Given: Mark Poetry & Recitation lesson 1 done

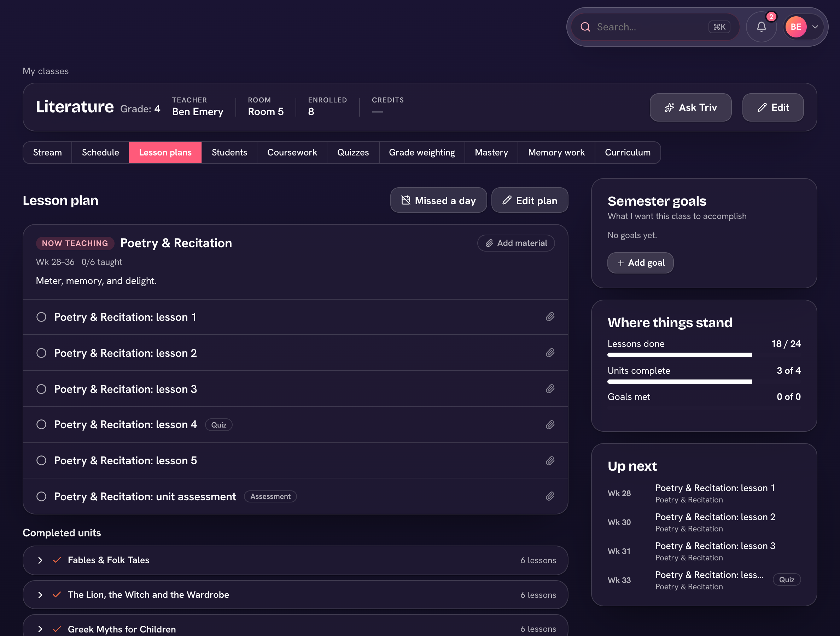Looking at the screenshot, I should click(x=41, y=317).
